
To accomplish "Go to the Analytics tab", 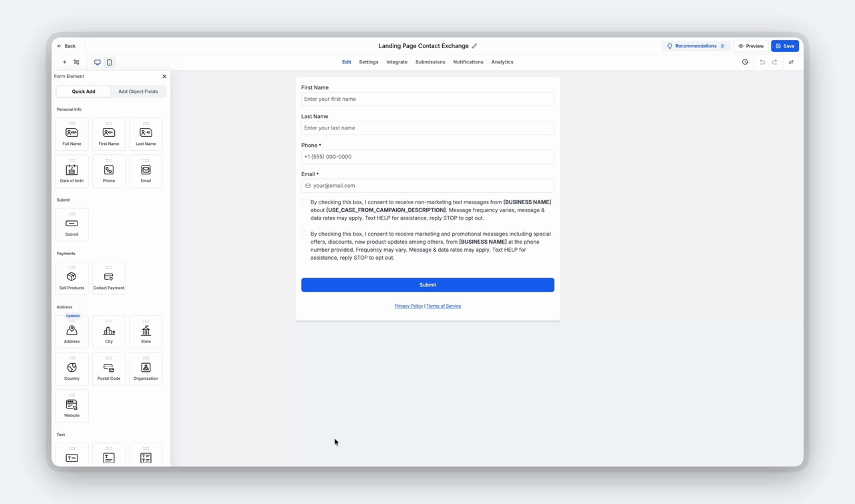I will pyautogui.click(x=502, y=62).
